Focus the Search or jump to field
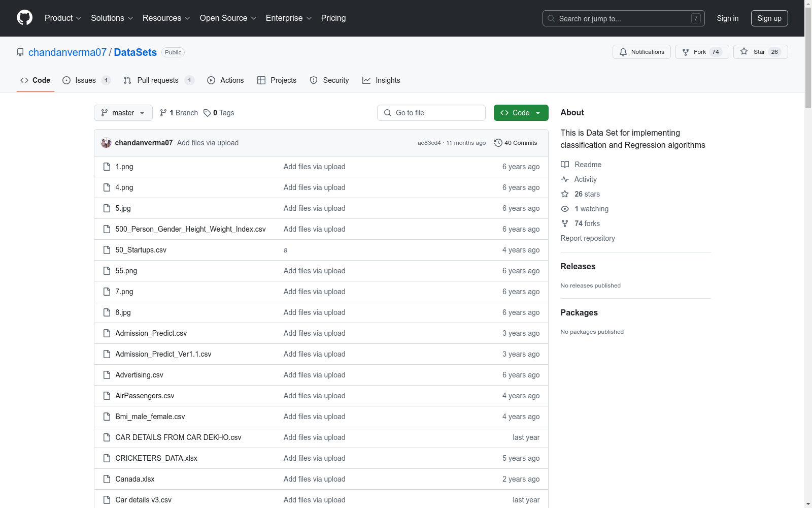This screenshot has height=508, width=812. [624, 18]
